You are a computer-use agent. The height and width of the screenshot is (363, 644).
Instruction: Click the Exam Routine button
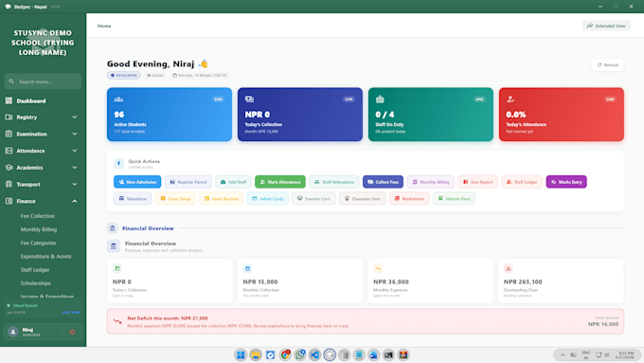pyautogui.click(x=222, y=199)
